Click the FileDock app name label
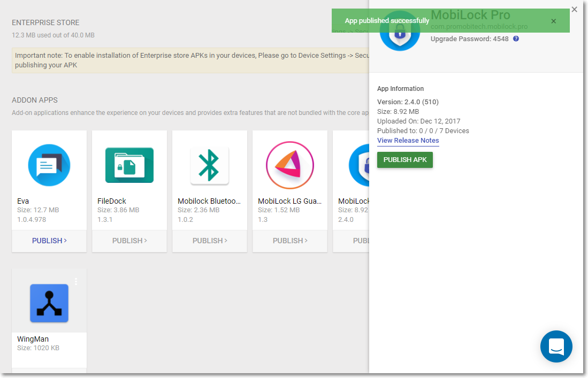The width and height of the screenshot is (588, 378). coord(112,201)
